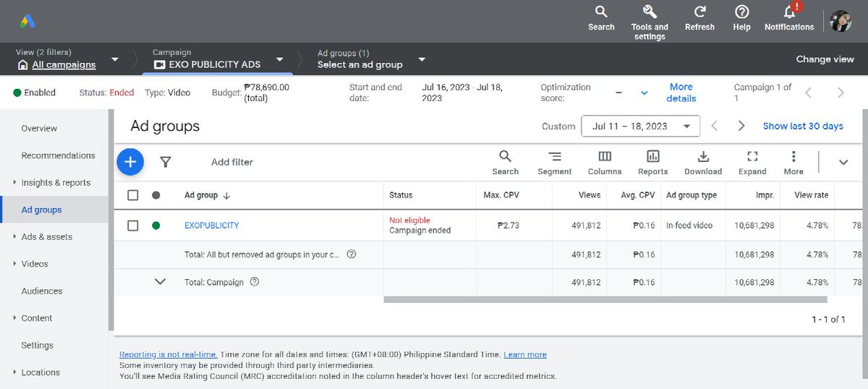The height and width of the screenshot is (389, 868).
Task: Open Recommendations in sidebar
Action: 58,155
